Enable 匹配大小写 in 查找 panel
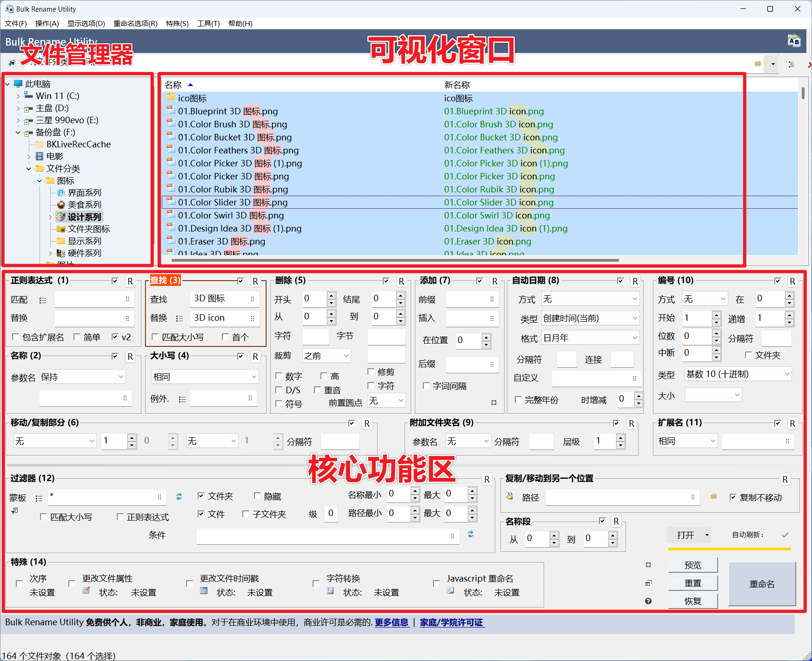Image resolution: width=812 pixels, height=661 pixels. (x=155, y=337)
